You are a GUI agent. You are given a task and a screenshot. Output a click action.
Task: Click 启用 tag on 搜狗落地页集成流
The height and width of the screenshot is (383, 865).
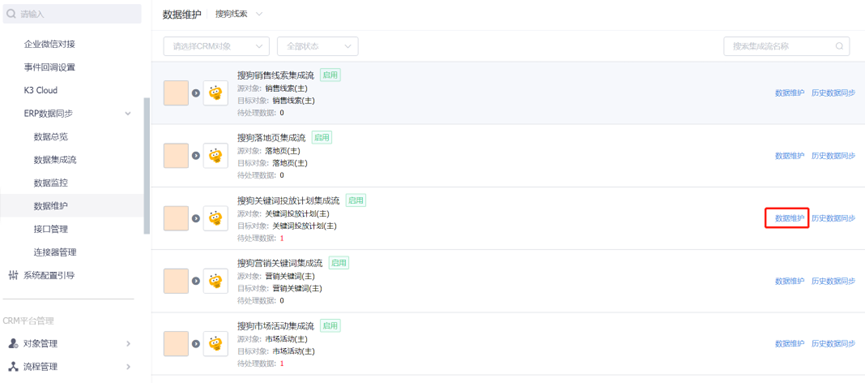(x=322, y=137)
